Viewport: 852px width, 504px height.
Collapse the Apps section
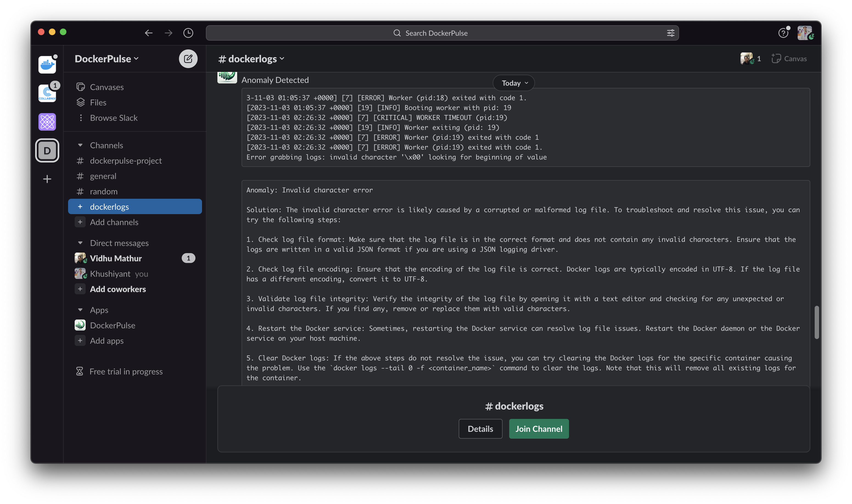click(80, 310)
